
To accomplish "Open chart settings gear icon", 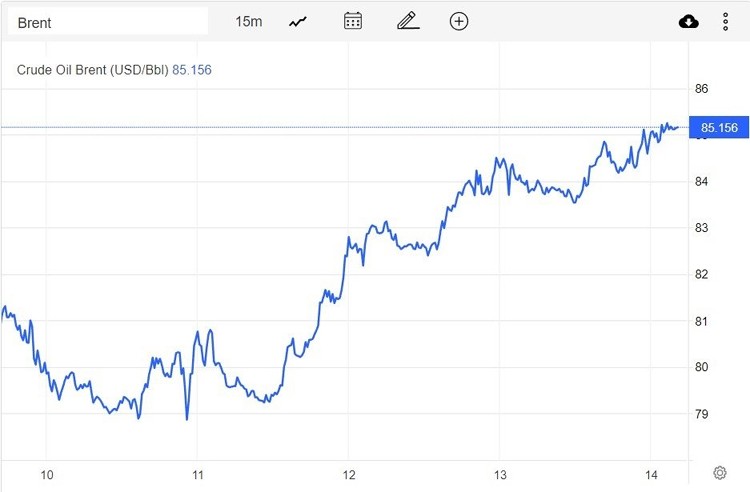I will coord(720,472).
